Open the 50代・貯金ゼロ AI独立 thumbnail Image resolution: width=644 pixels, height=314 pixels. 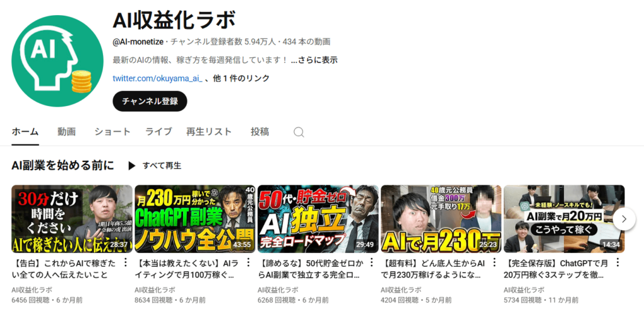318,219
